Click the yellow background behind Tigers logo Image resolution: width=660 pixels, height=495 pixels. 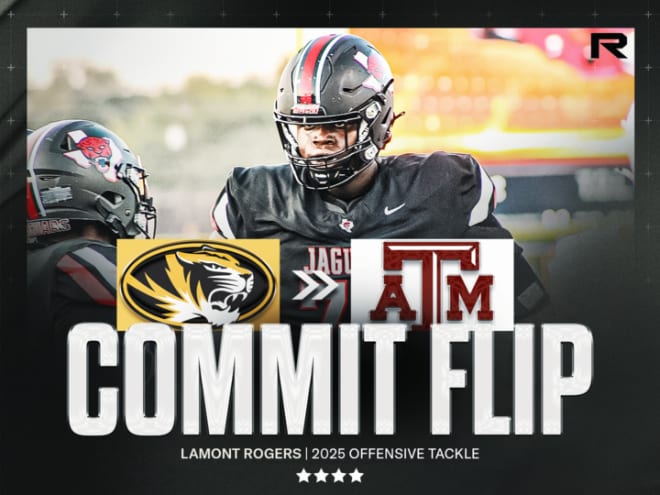pos(198,284)
